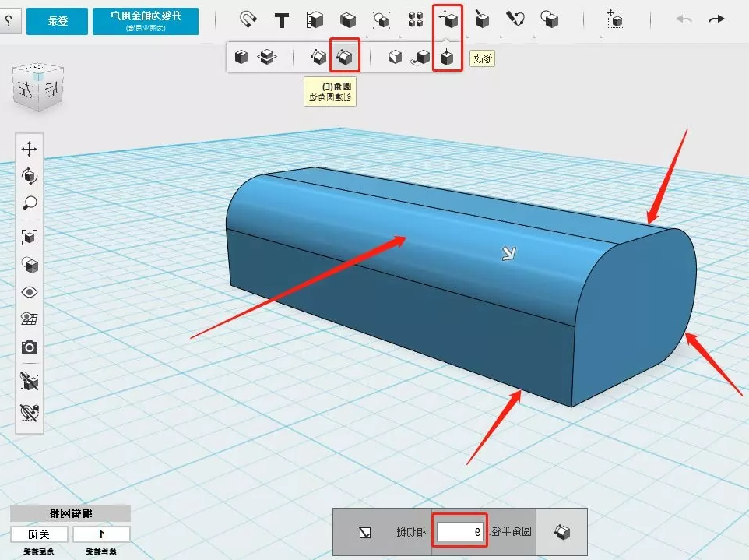Screen dimensions: 749x560
Task: Click the white arrow manipulator on the solid
Action: point(508,253)
